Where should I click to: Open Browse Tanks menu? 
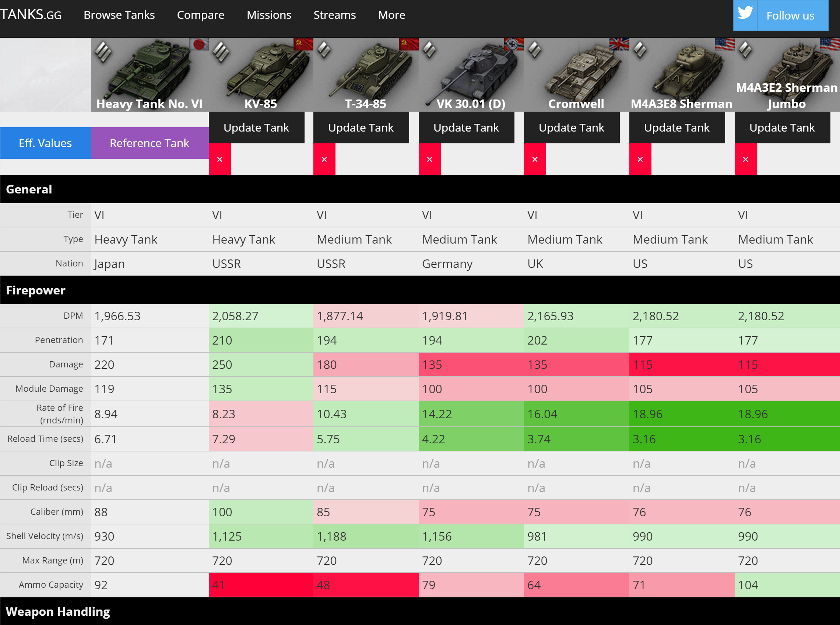coord(119,15)
